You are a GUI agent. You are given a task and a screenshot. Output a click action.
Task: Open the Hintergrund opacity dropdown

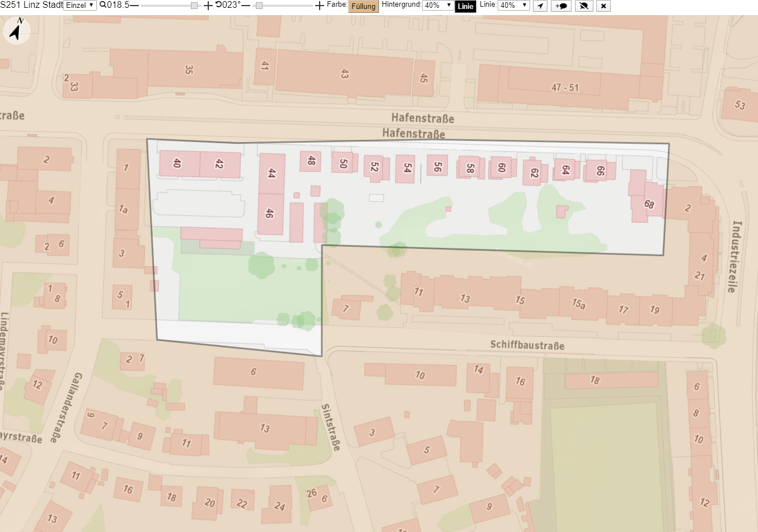pyautogui.click(x=438, y=6)
